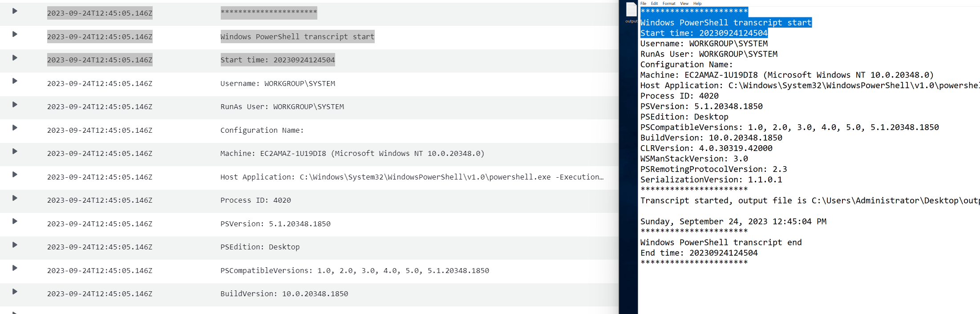This screenshot has width=980, height=314.
Task: Expand the 'Process ID: 4020' log row
Action: coord(15,198)
